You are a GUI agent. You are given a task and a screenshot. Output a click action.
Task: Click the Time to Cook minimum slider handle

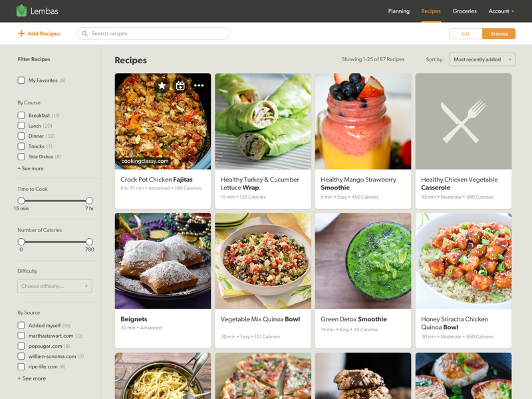coord(21,201)
